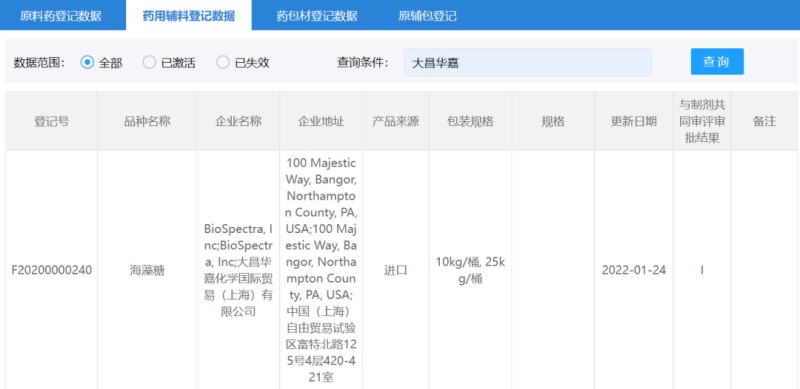Click the 查询 search button
Image resolution: width=800 pixels, height=389 pixels.
click(717, 62)
